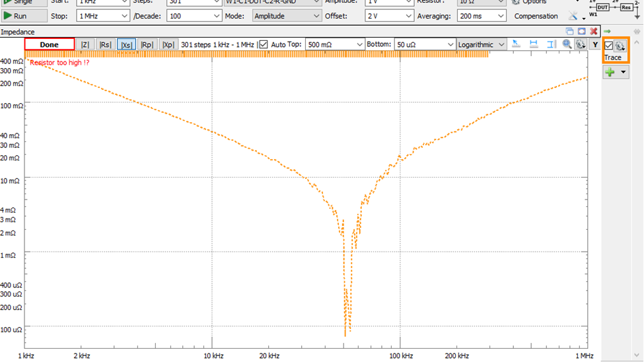
Task: Click the Y axis button
Action: click(x=594, y=44)
